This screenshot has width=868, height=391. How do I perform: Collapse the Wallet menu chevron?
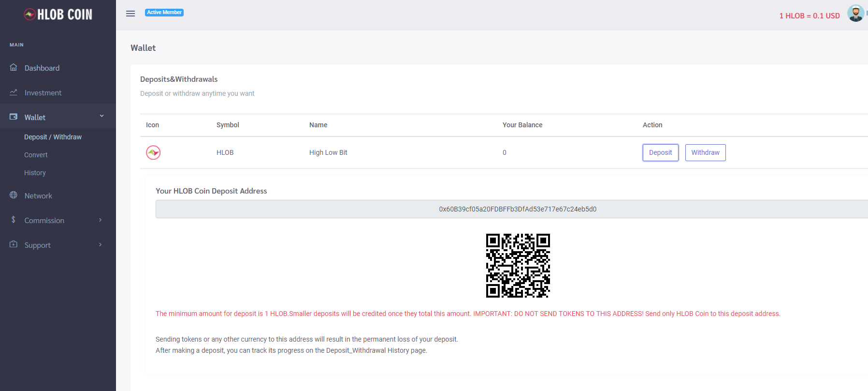(x=101, y=116)
